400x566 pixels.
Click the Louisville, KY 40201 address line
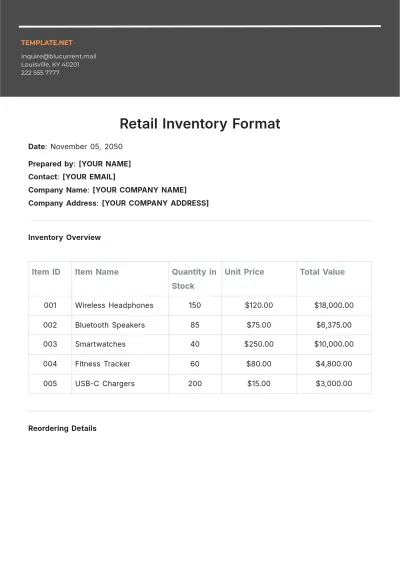(x=50, y=65)
